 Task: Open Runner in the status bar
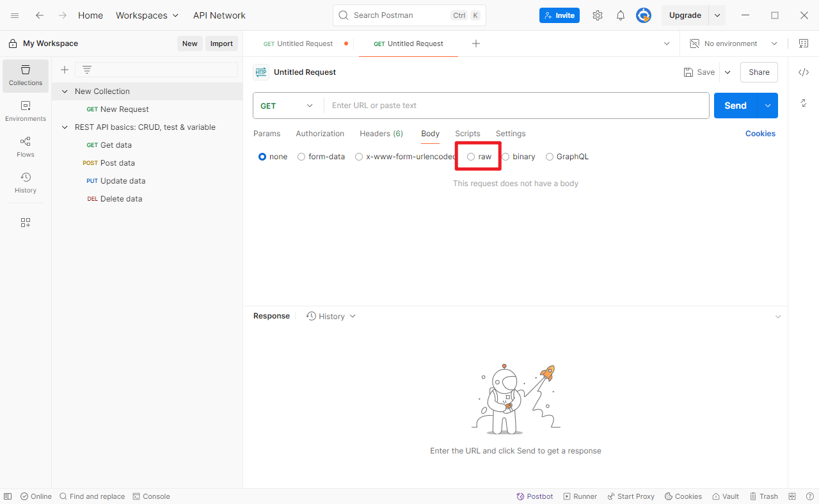point(580,496)
